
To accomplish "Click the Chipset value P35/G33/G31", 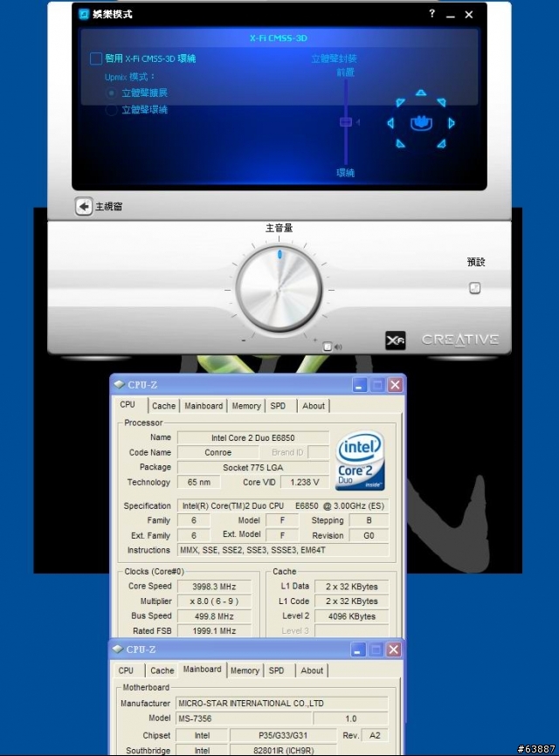I will [283, 735].
